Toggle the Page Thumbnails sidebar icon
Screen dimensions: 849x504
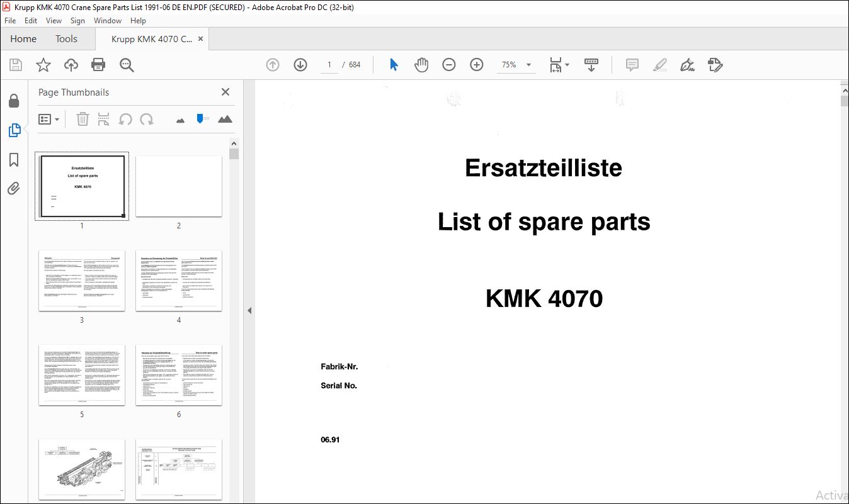click(14, 130)
